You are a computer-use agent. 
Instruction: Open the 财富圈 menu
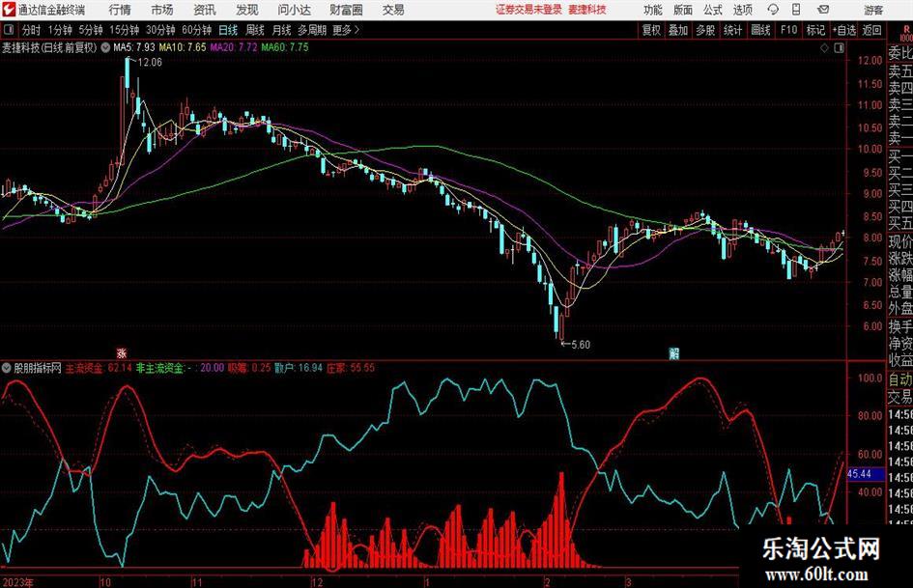pos(346,10)
